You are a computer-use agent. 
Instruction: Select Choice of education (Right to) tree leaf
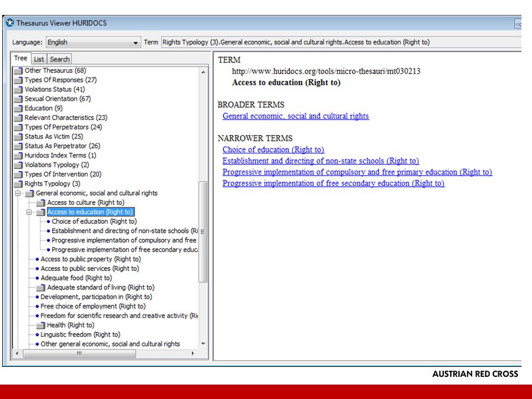pos(94,222)
